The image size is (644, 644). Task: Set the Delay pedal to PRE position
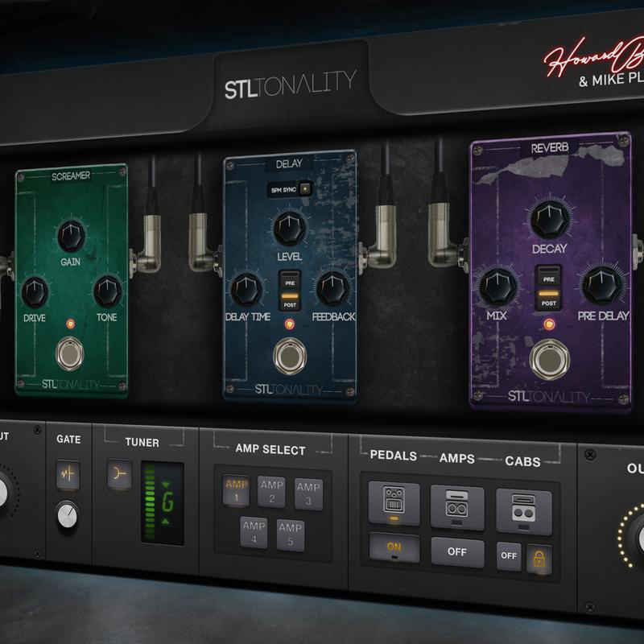click(290, 280)
